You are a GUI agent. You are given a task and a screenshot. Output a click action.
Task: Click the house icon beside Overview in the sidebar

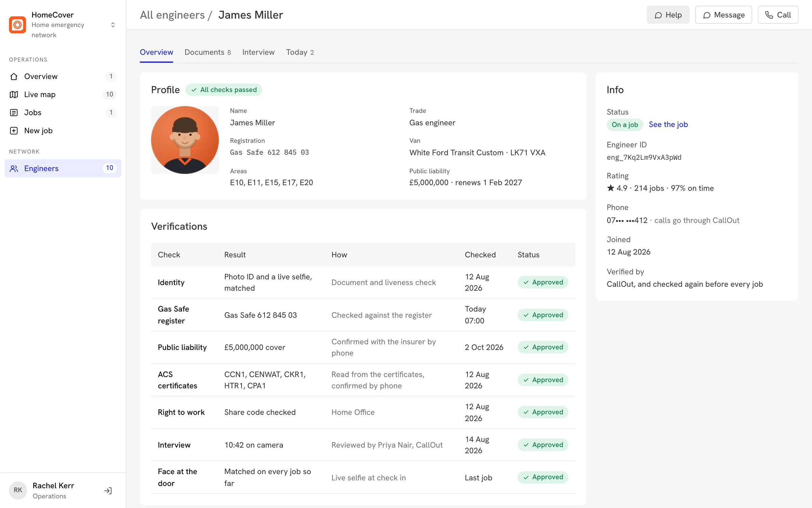tap(14, 77)
